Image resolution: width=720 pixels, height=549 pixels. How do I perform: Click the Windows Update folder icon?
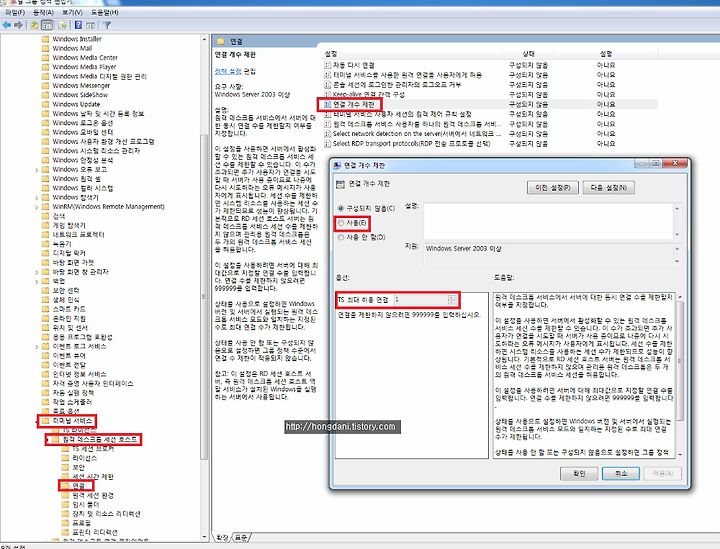tap(45, 104)
